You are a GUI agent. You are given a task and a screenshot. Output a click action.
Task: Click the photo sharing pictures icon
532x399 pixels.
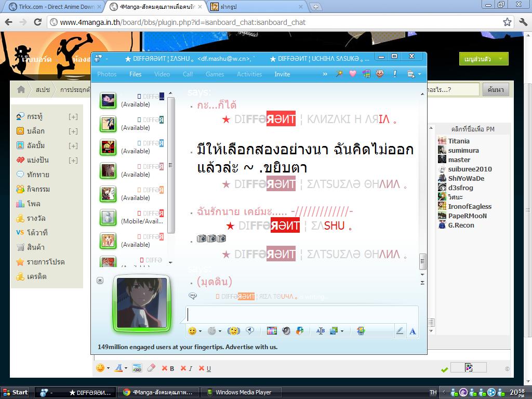pyautogui.click(x=334, y=331)
